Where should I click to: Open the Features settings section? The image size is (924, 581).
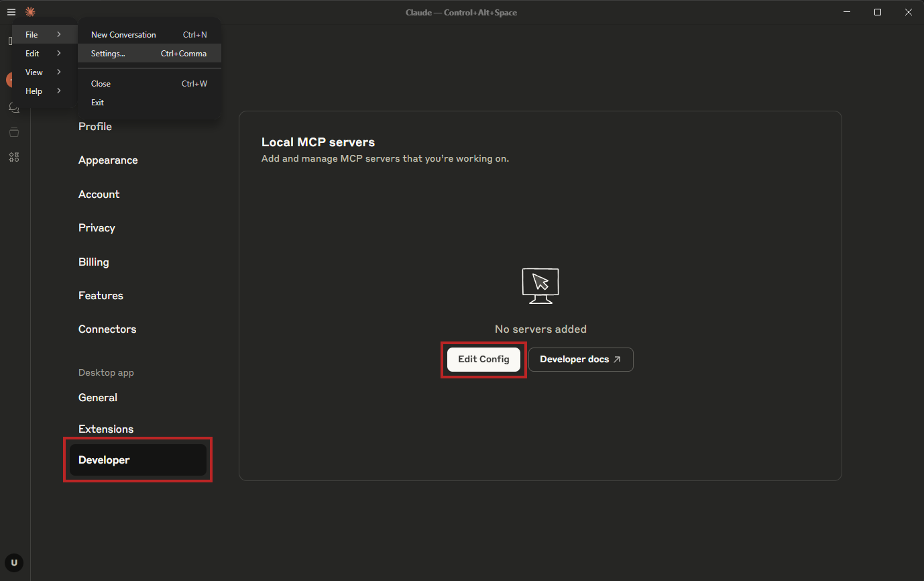pos(101,295)
